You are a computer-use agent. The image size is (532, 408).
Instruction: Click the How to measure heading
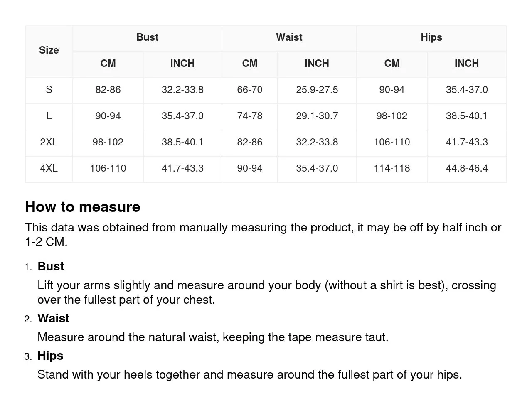click(83, 207)
